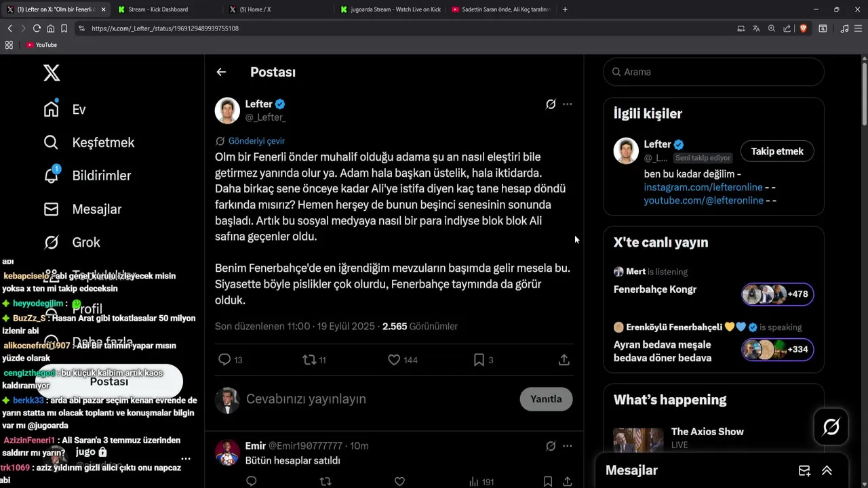
Task: Reload the page
Action: [37, 28]
